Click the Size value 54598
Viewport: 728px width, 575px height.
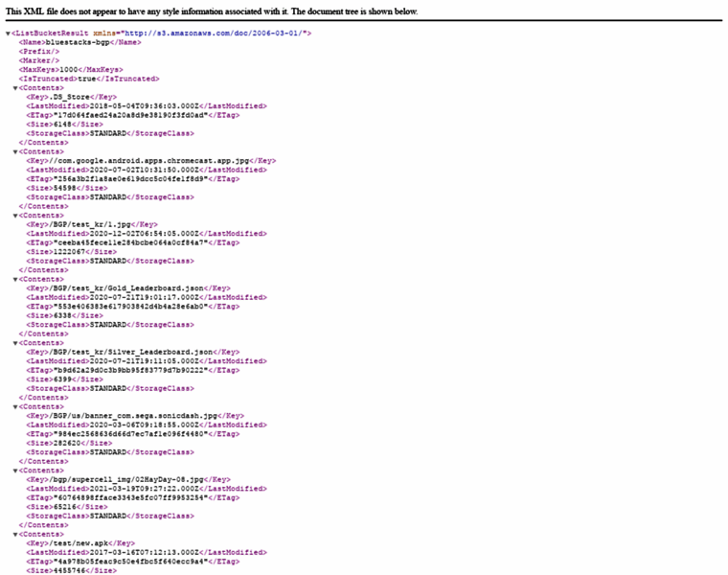[64, 188]
